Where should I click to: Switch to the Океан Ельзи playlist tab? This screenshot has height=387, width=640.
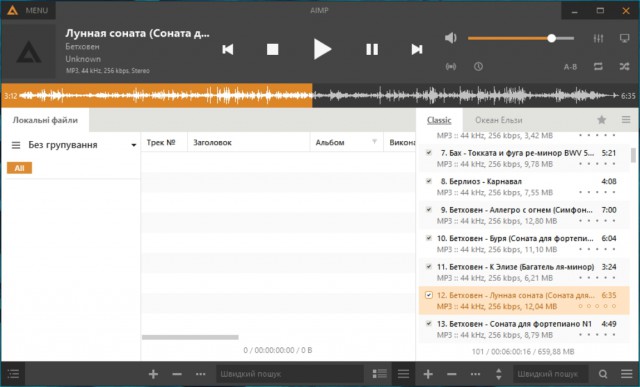click(498, 120)
